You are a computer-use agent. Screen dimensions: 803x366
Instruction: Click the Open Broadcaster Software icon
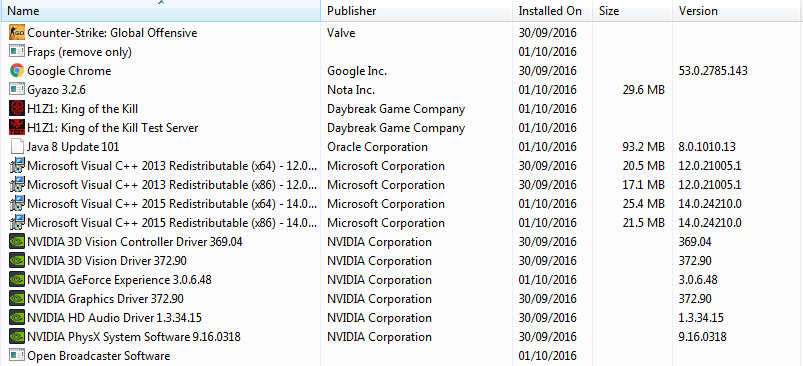[17, 355]
